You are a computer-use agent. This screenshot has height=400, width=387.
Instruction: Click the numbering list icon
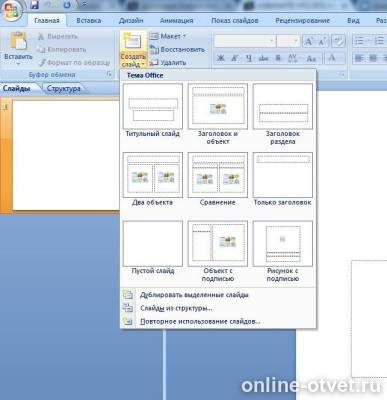[380, 41]
